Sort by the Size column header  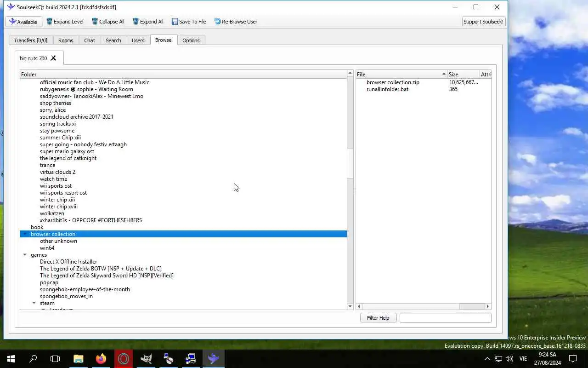click(463, 74)
